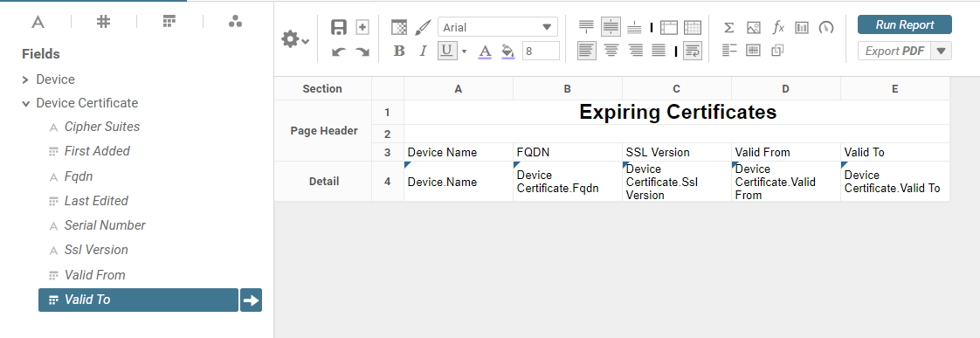
Task: Click the 'Device Certificate.Fqdn' cell
Action: pos(567,182)
